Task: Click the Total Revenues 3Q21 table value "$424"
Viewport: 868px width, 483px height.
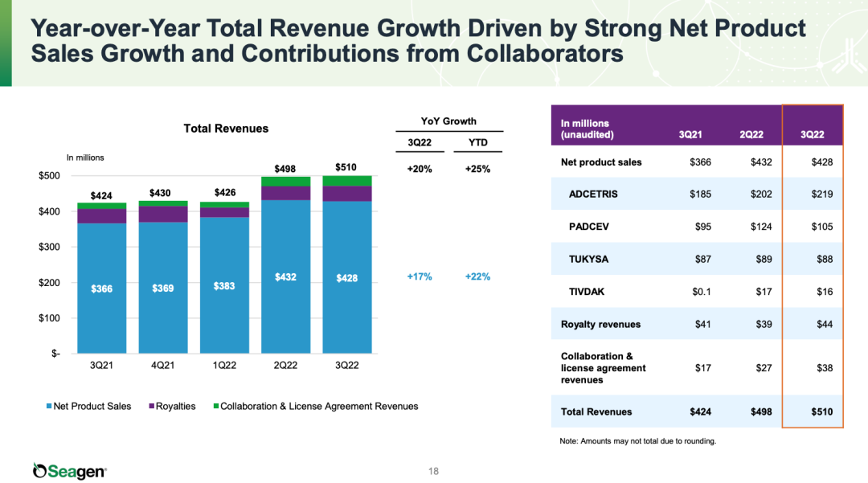Action: tap(700, 411)
